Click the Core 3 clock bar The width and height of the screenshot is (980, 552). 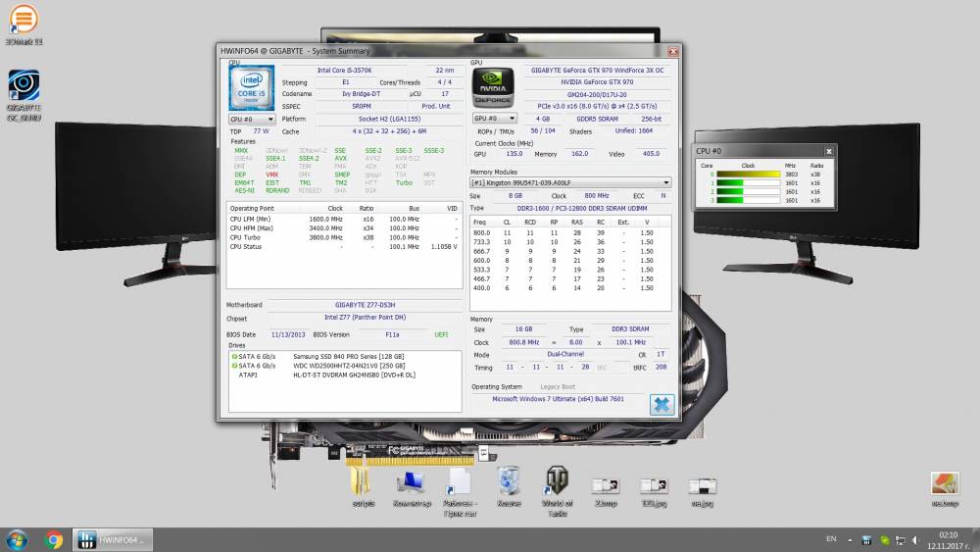coord(748,201)
